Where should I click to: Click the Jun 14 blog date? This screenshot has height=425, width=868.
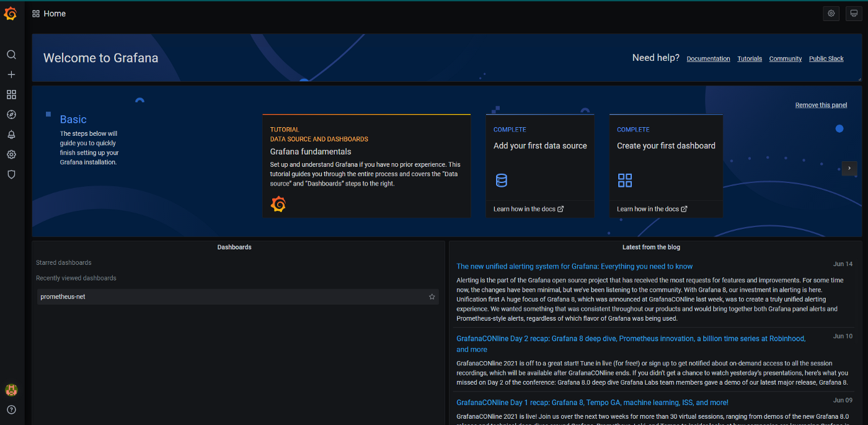coord(843,264)
